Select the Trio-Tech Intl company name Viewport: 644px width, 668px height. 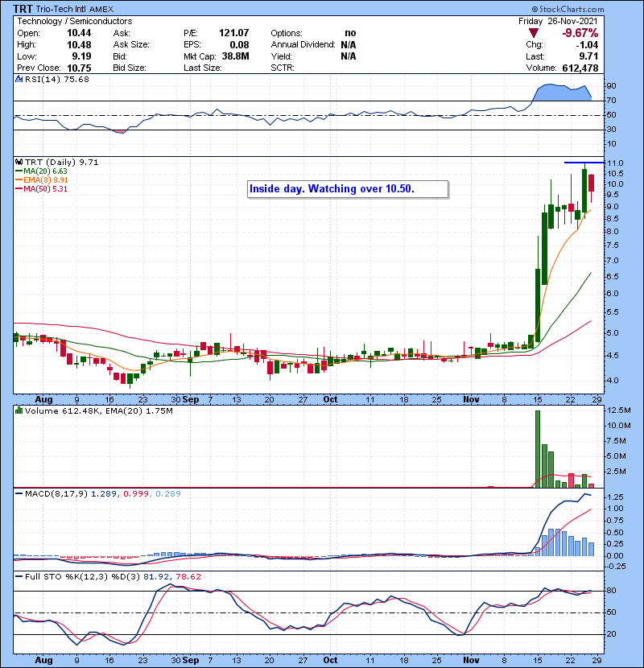click(x=61, y=9)
